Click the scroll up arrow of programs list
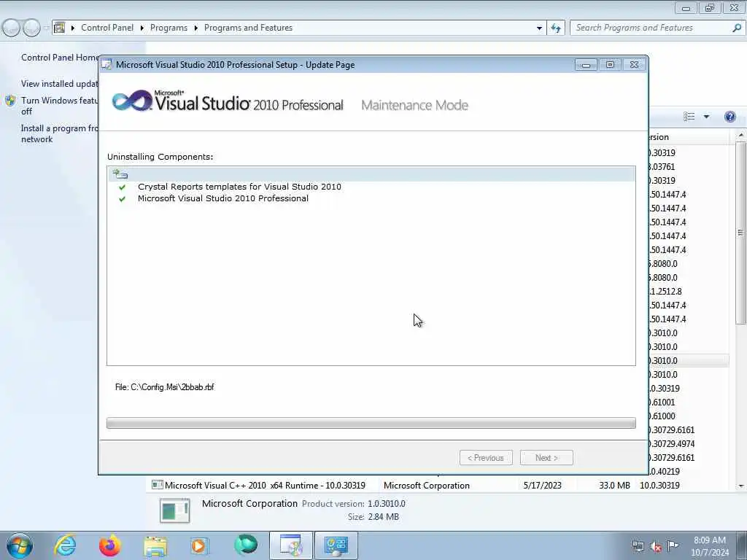747x560 pixels. [741, 136]
